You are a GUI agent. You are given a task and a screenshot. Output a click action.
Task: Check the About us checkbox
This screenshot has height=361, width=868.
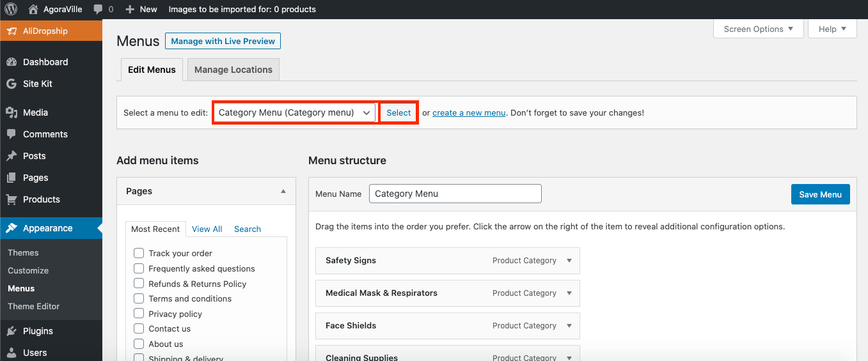point(139,344)
